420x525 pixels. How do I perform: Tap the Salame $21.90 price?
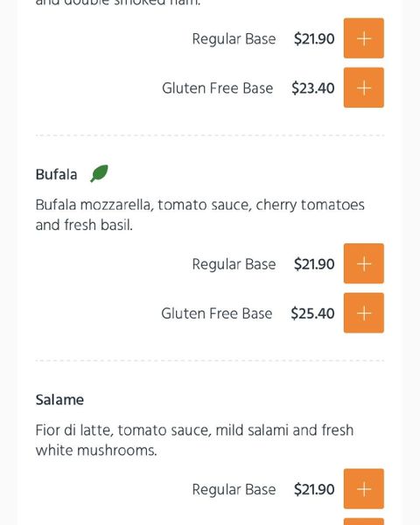(x=314, y=489)
